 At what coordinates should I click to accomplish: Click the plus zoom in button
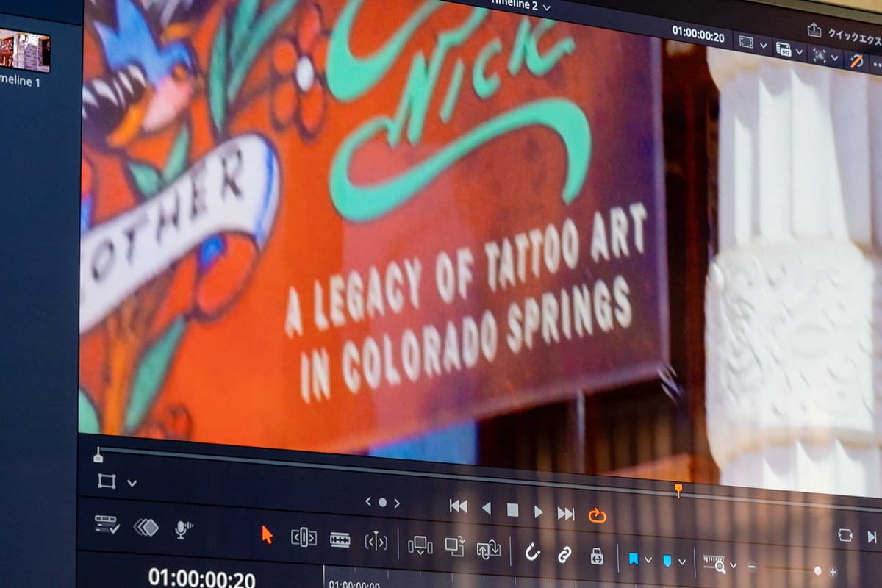832,572
